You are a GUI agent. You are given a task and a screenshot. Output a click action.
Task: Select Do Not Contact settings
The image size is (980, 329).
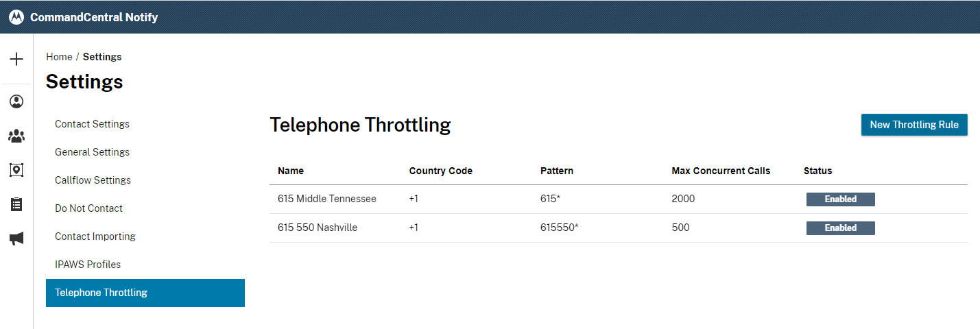point(88,208)
